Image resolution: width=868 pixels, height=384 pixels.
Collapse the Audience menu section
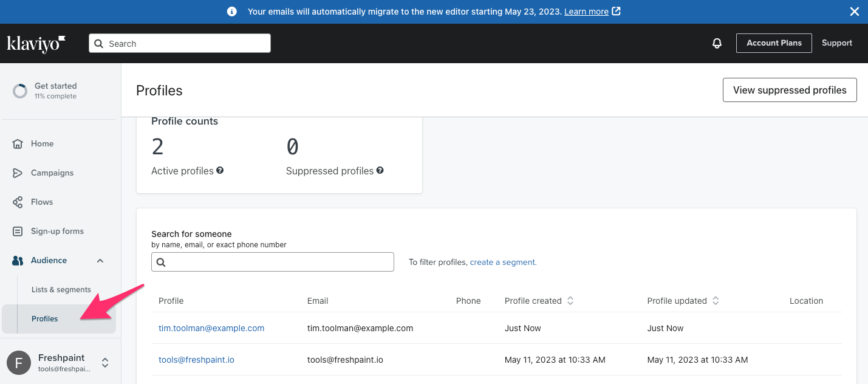click(100, 261)
